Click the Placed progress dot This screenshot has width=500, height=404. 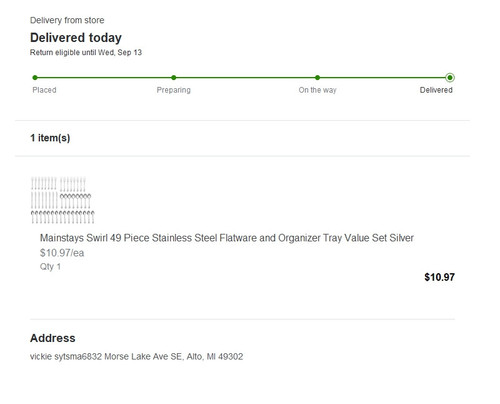35,78
